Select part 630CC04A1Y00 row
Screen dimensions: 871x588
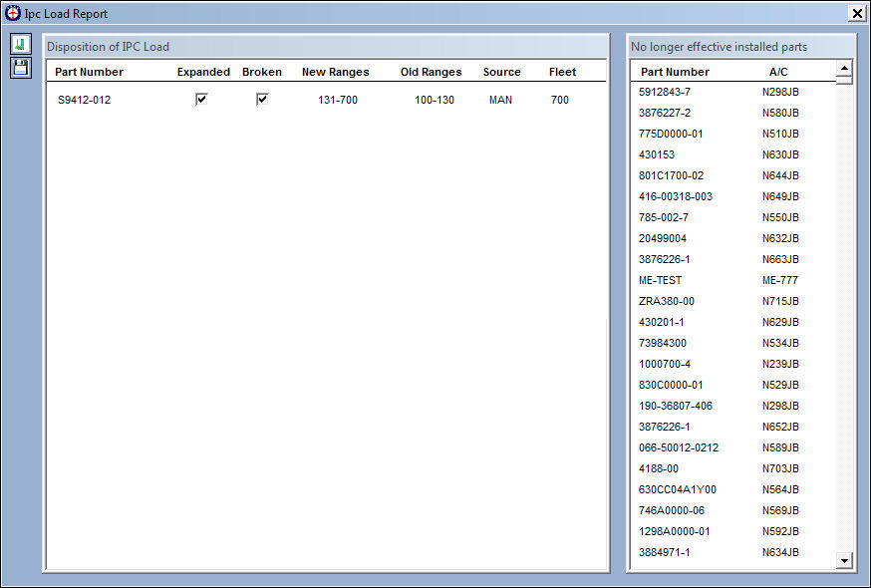click(733, 489)
